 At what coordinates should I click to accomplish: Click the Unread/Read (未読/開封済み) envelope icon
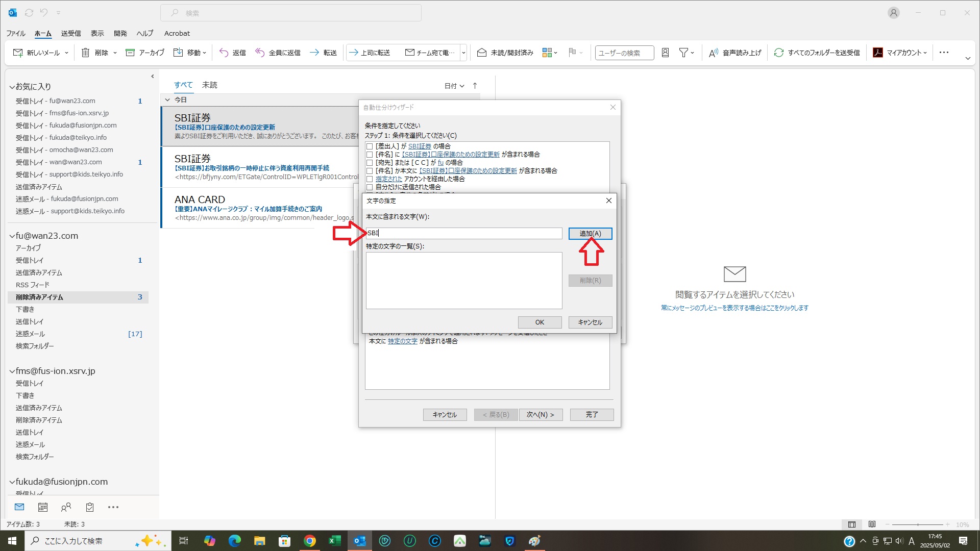coord(481,53)
